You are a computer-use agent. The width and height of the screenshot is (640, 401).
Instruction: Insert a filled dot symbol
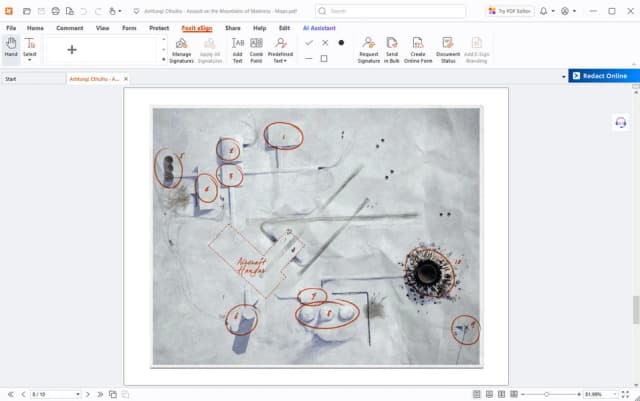[341, 42]
